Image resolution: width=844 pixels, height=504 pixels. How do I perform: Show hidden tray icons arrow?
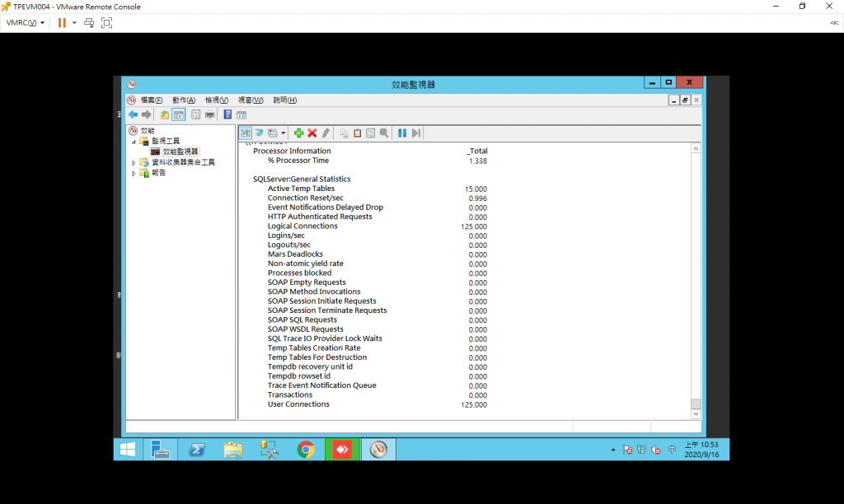click(x=613, y=450)
